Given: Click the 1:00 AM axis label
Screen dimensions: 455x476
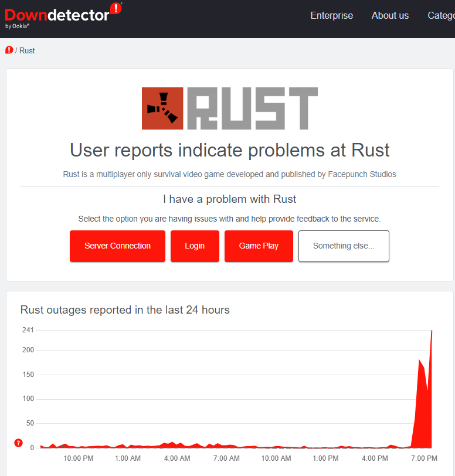Looking at the screenshot, I should [x=128, y=458].
